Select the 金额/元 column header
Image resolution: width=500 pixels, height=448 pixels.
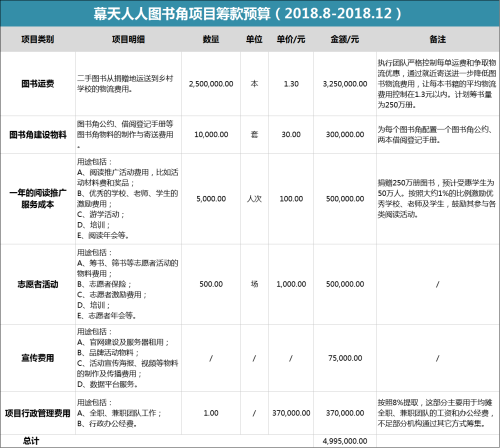point(345,39)
